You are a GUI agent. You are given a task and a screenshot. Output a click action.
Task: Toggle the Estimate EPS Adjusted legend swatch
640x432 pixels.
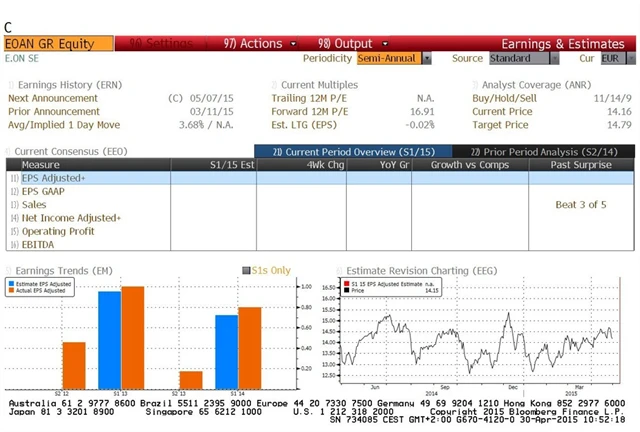point(11,284)
